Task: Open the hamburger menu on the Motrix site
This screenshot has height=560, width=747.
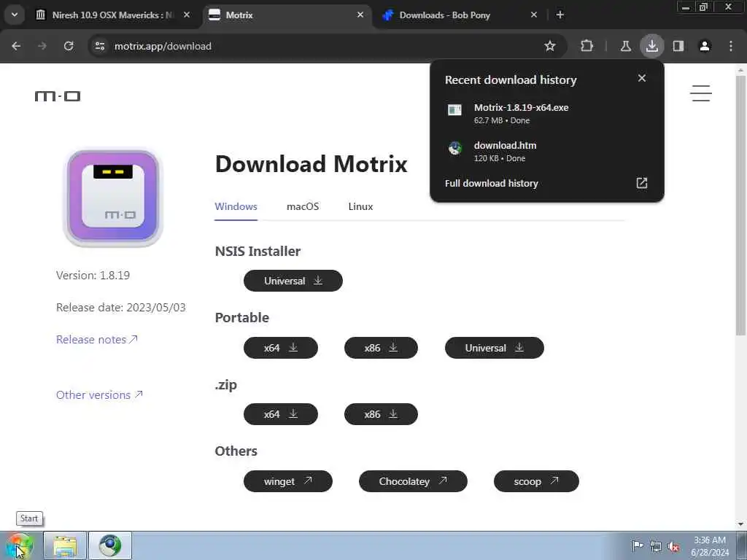Action: click(x=701, y=93)
